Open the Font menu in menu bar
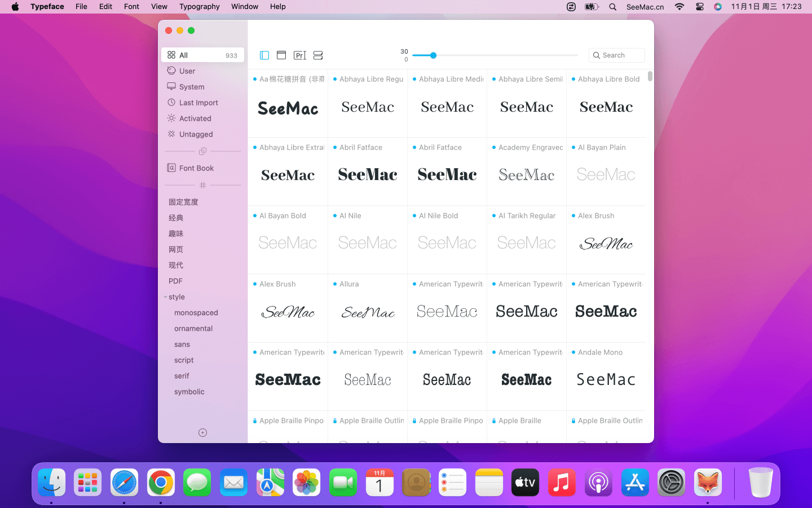Image resolution: width=812 pixels, height=508 pixels. point(131,7)
